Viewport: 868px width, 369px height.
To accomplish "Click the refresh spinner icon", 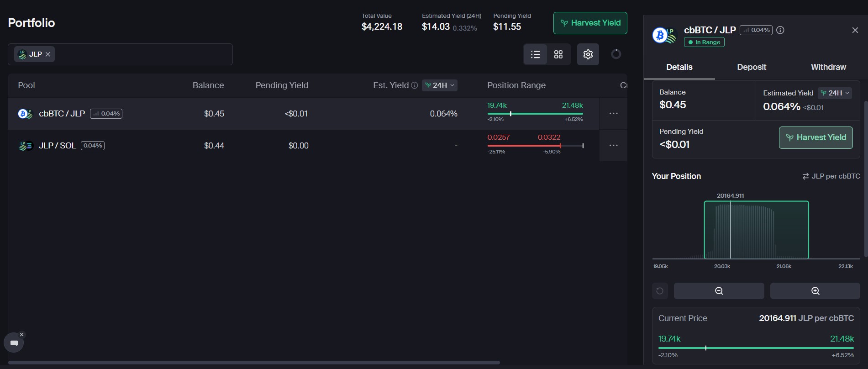I will (616, 54).
